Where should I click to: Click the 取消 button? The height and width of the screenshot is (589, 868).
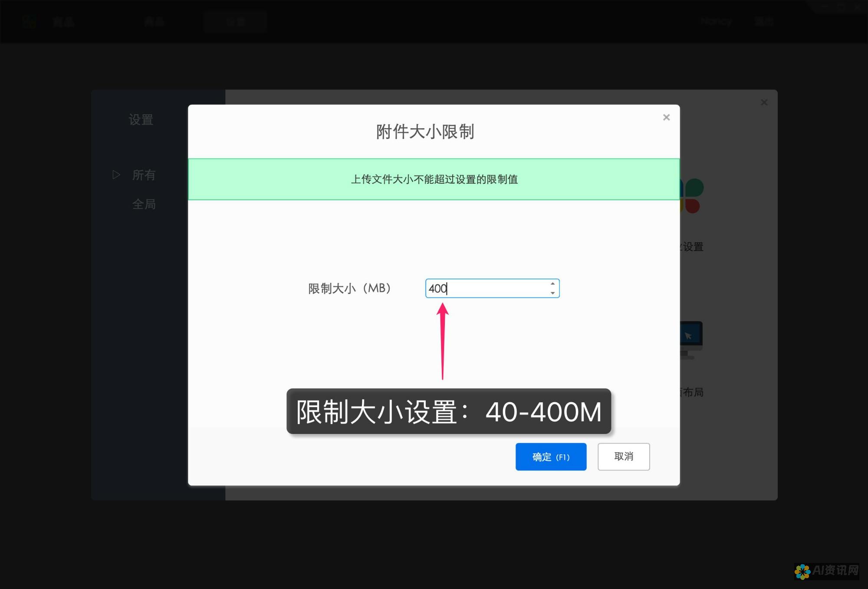624,457
